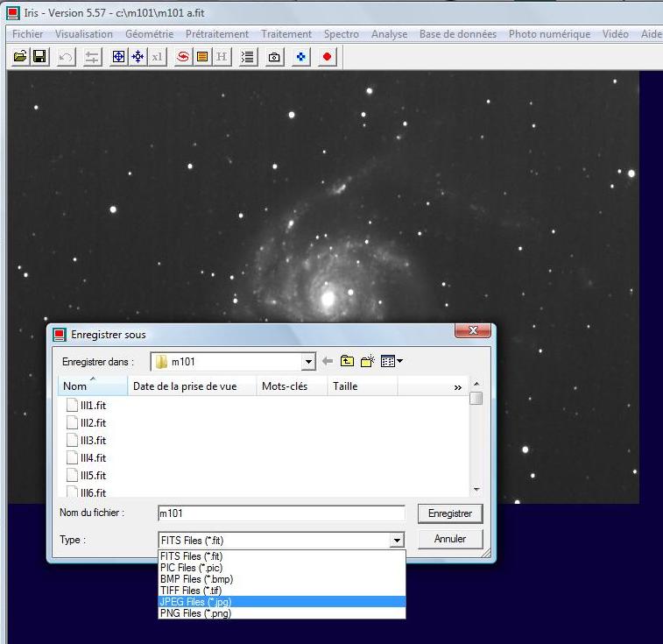The width and height of the screenshot is (663, 644).
Task: Click the blue diamond dots icon
Action: pos(300,57)
